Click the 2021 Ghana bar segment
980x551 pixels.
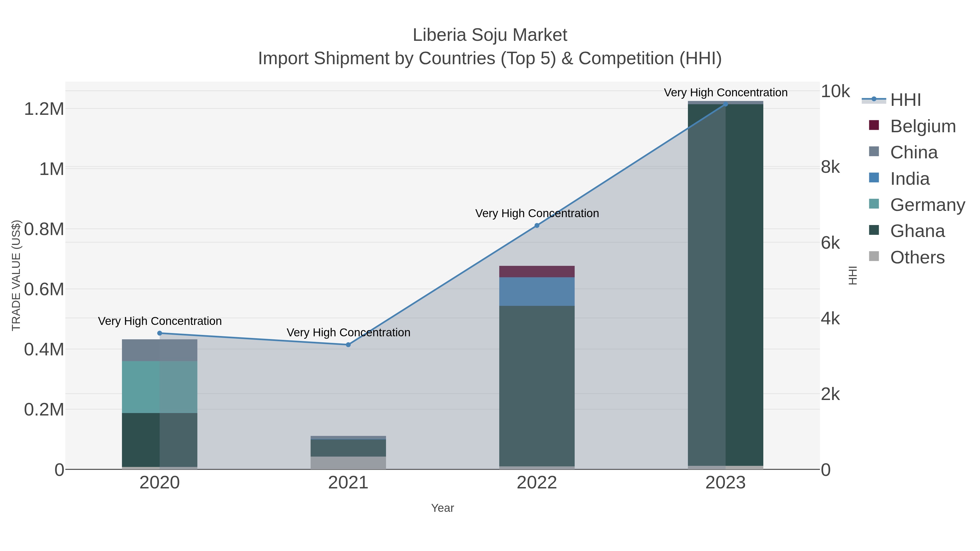[348, 448]
